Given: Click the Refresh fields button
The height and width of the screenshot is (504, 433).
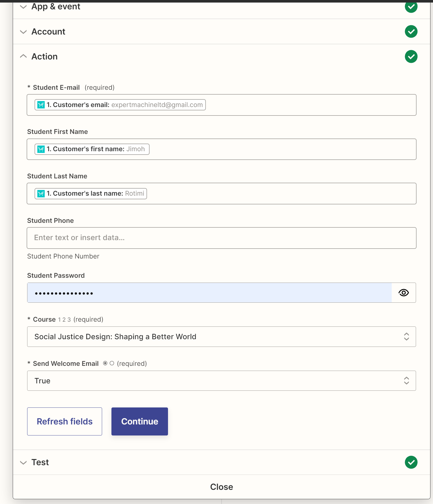Looking at the screenshot, I should point(64,422).
